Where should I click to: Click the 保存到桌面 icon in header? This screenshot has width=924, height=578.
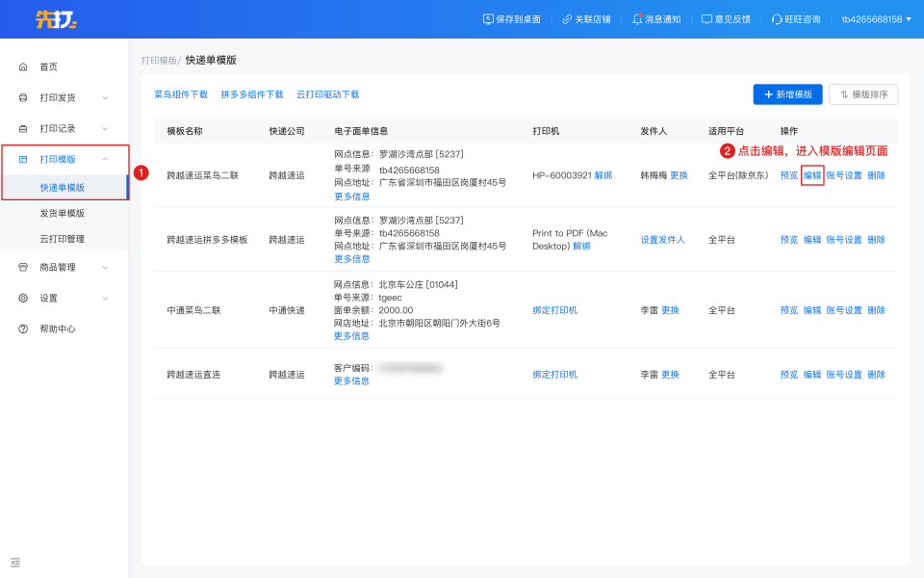(488, 19)
